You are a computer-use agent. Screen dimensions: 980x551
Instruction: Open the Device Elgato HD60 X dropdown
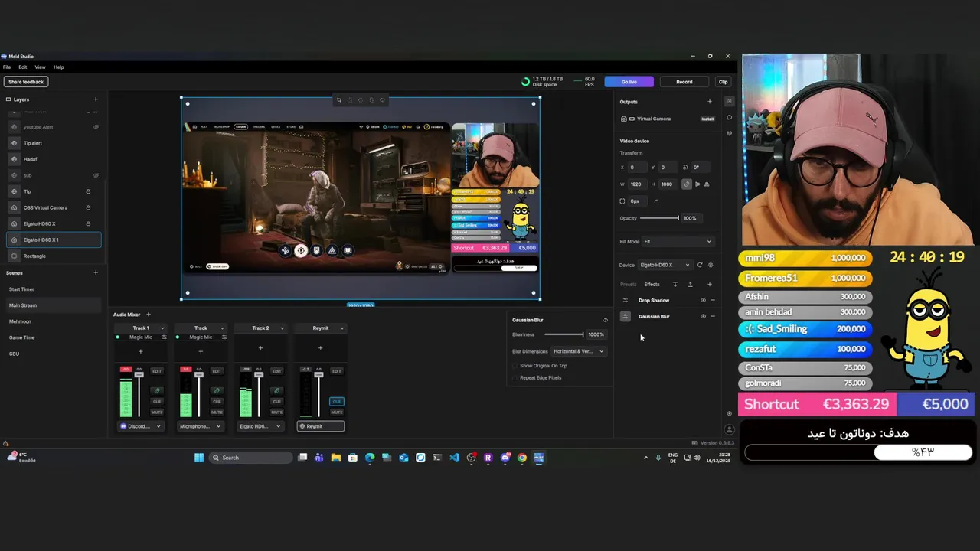point(665,265)
